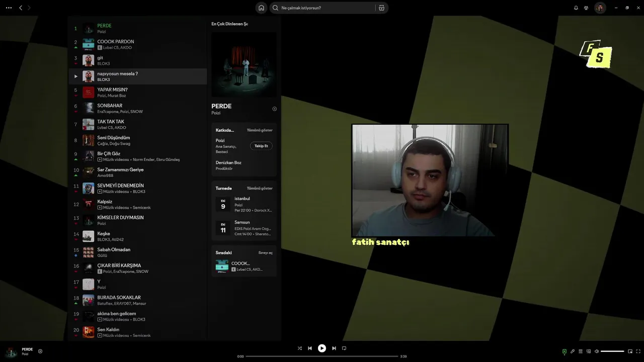Open Friend Activity icon
The image size is (644, 362).
point(586,8)
